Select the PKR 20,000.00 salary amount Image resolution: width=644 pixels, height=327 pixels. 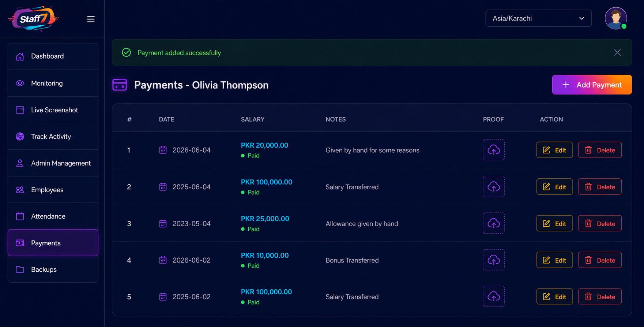click(x=264, y=145)
